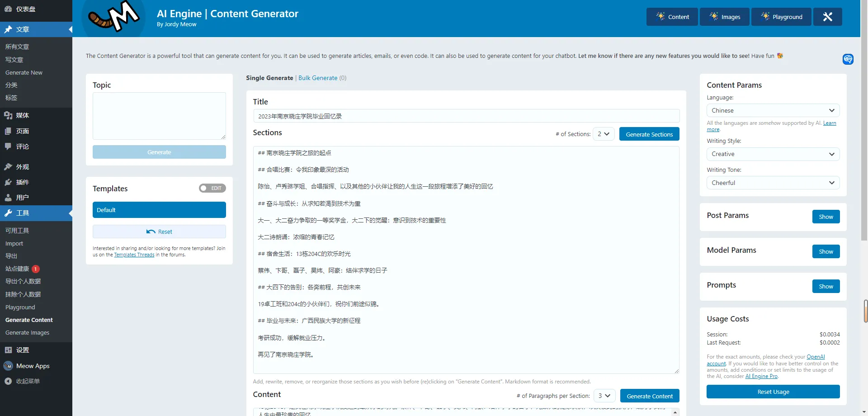Expand Post Params with Show button

tap(826, 217)
